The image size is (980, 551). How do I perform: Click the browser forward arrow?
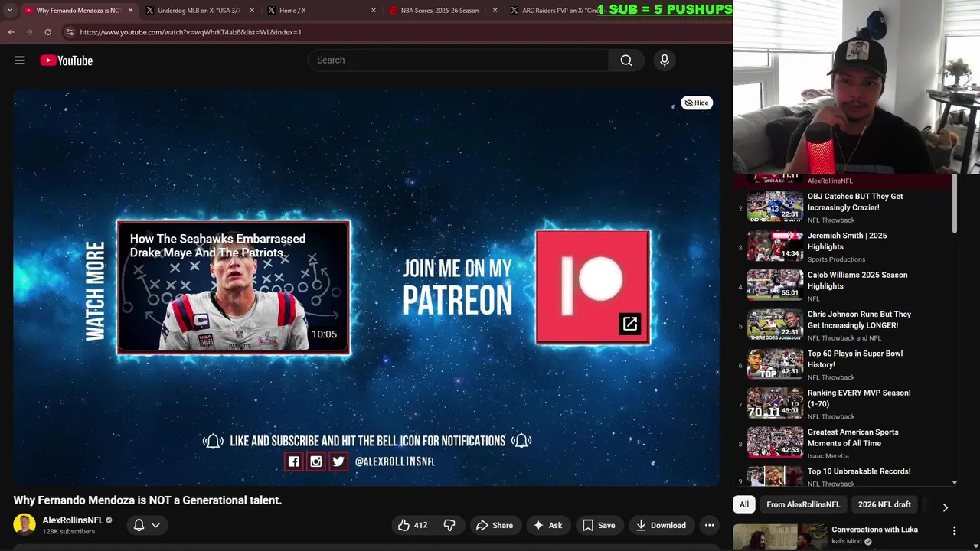pos(29,32)
